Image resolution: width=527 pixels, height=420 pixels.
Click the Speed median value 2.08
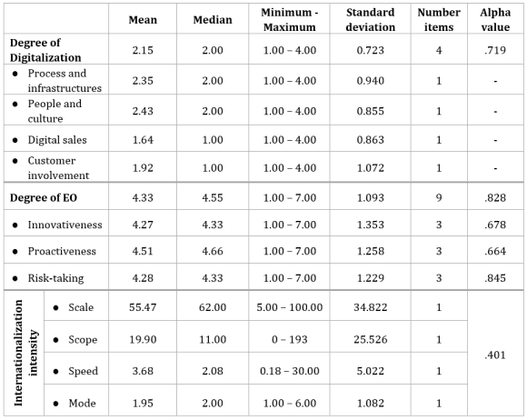pyautogui.click(x=213, y=371)
